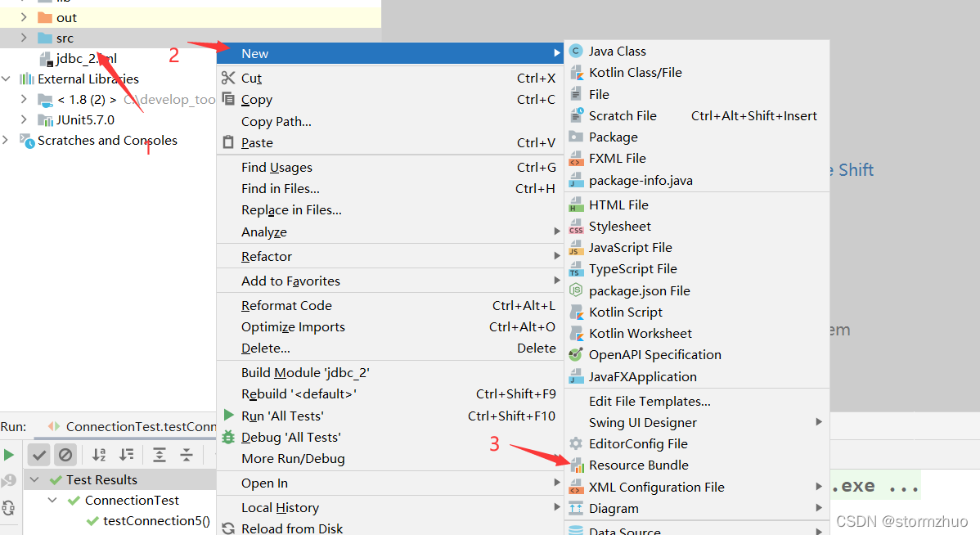Select Add to Favorites

390,281
